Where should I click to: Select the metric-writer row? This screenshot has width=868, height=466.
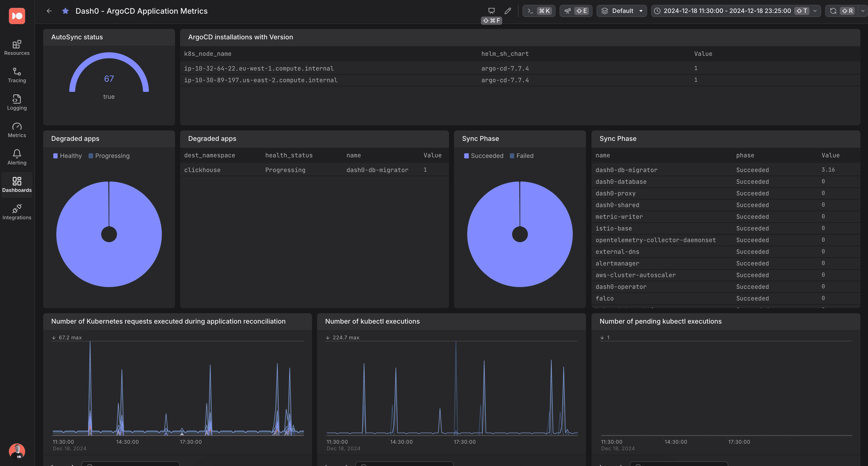726,217
